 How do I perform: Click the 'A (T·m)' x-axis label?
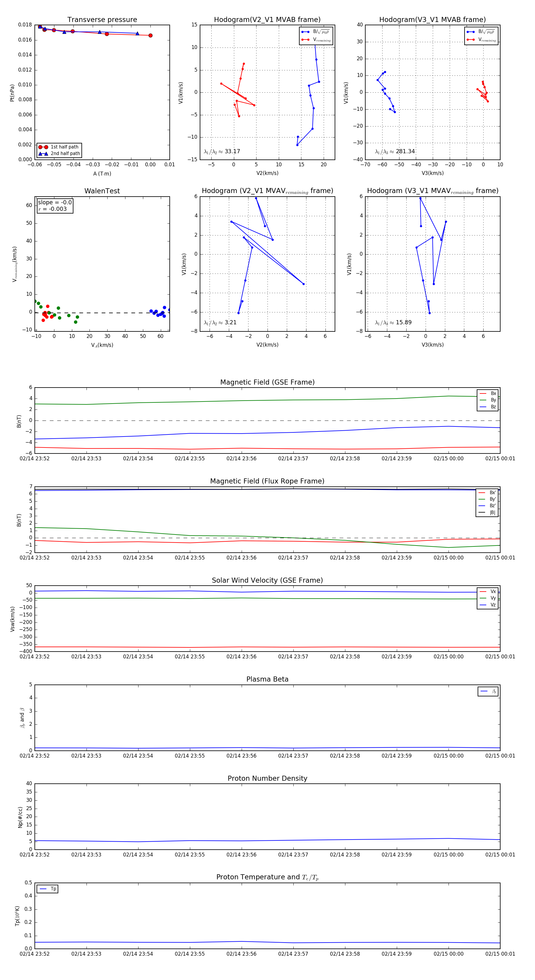point(102,174)
